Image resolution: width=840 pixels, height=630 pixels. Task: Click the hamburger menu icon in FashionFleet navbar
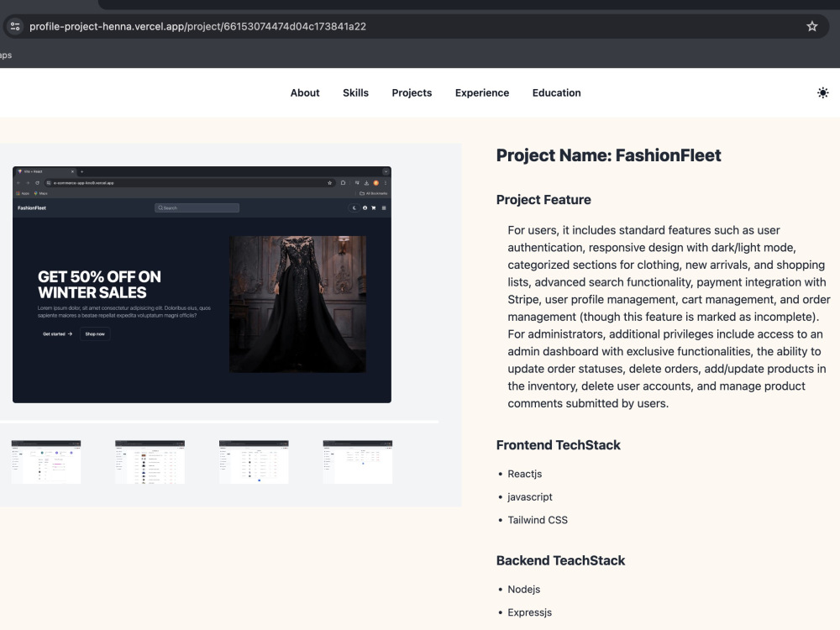[x=384, y=207]
